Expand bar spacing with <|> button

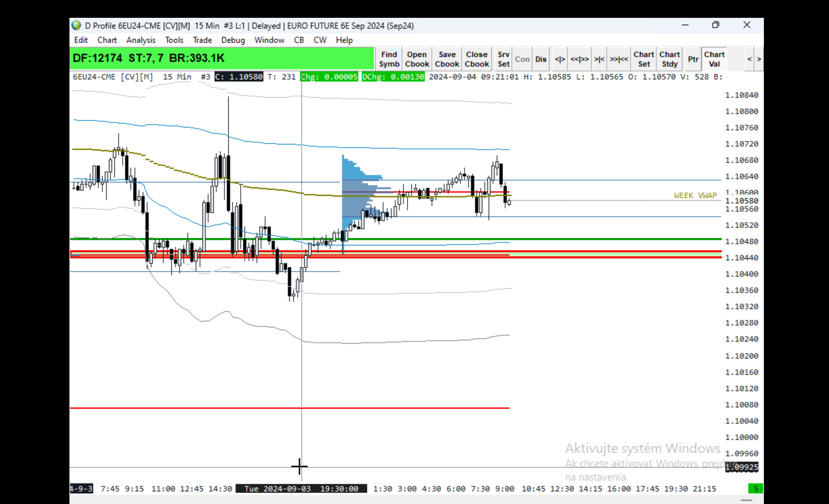[x=560, y=59]
